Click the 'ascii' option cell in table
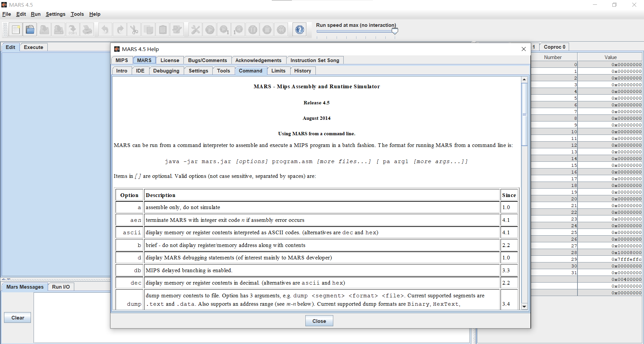The image size is (644, 344). point(129,233)
